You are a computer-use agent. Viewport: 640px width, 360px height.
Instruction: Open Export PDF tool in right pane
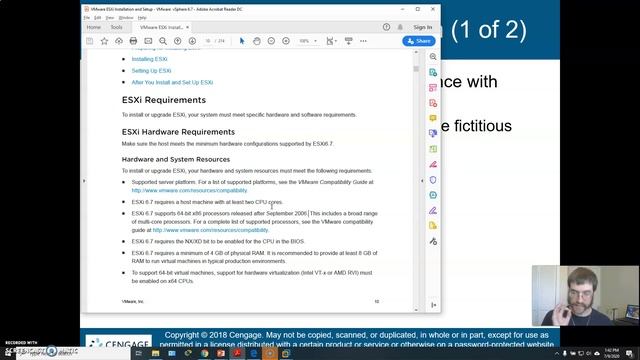tap(433, 72)
